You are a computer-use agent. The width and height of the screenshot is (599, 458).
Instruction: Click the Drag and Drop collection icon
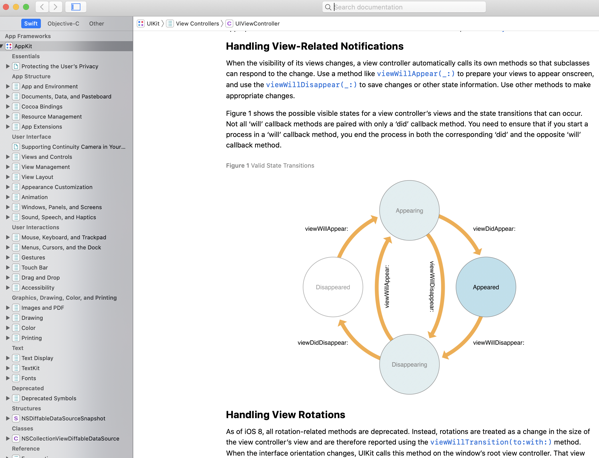[x=16, y=278]
